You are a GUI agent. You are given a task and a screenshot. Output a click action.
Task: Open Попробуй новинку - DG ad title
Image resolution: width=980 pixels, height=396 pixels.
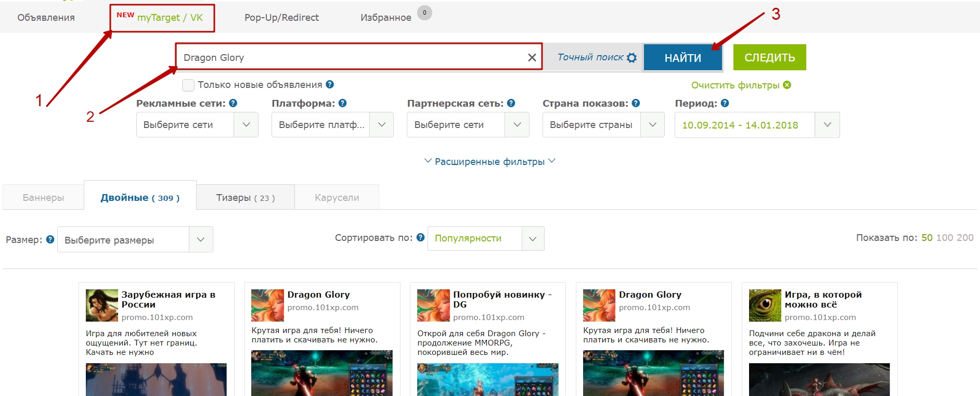click(x=502, y=299)
